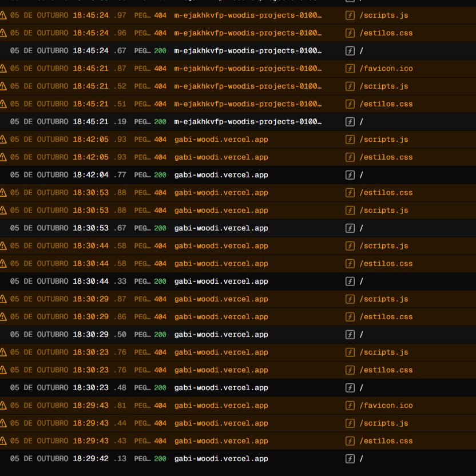The image size is (476, 476).
Task: Click function icon on 18:30:44.33 root request
Action: [350, 281]
